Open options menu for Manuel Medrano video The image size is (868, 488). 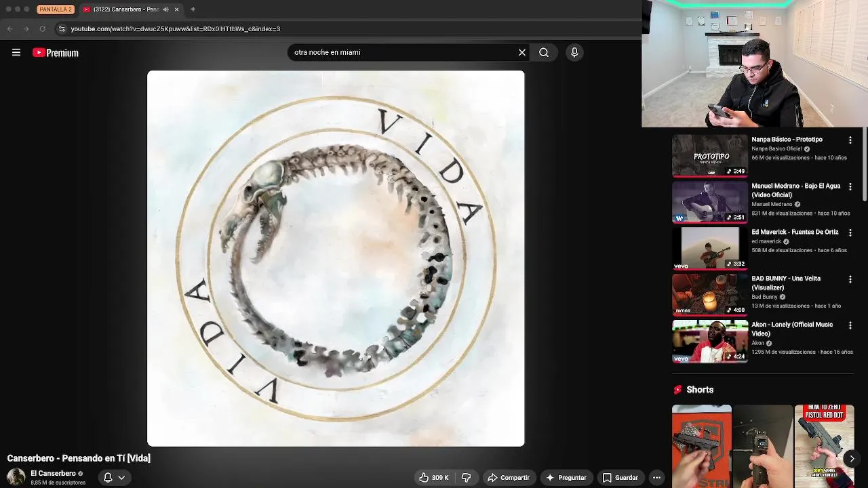tap(850, 186)
